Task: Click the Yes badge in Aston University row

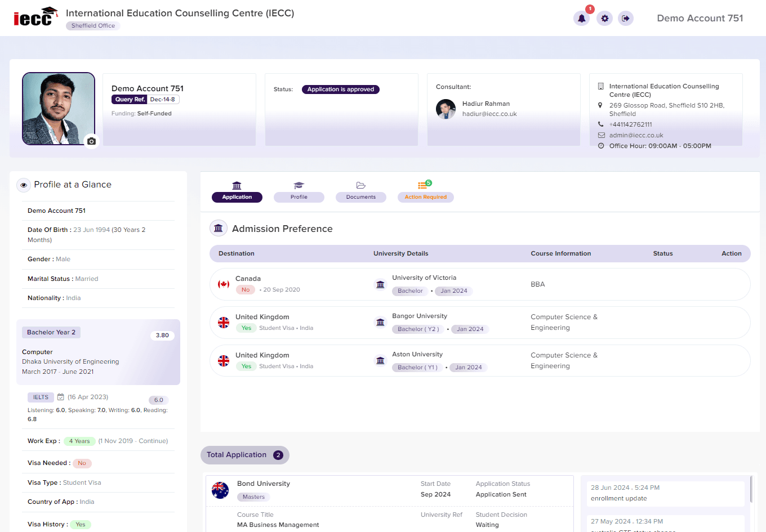Action: 246,366
